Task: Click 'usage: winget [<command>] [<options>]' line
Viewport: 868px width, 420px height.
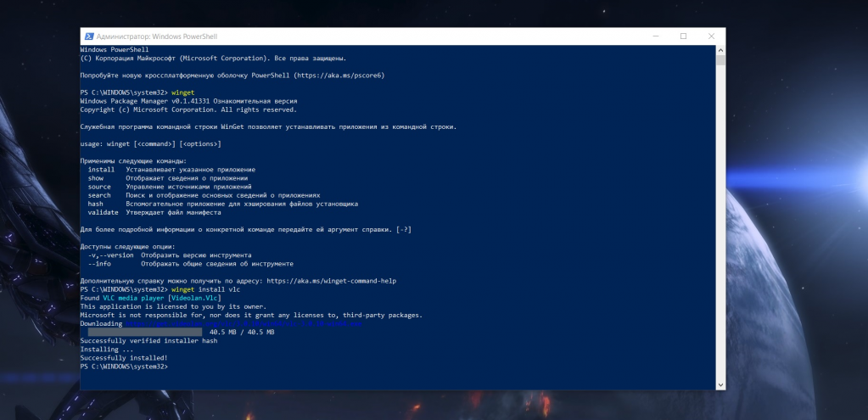Action: [150, 144]
